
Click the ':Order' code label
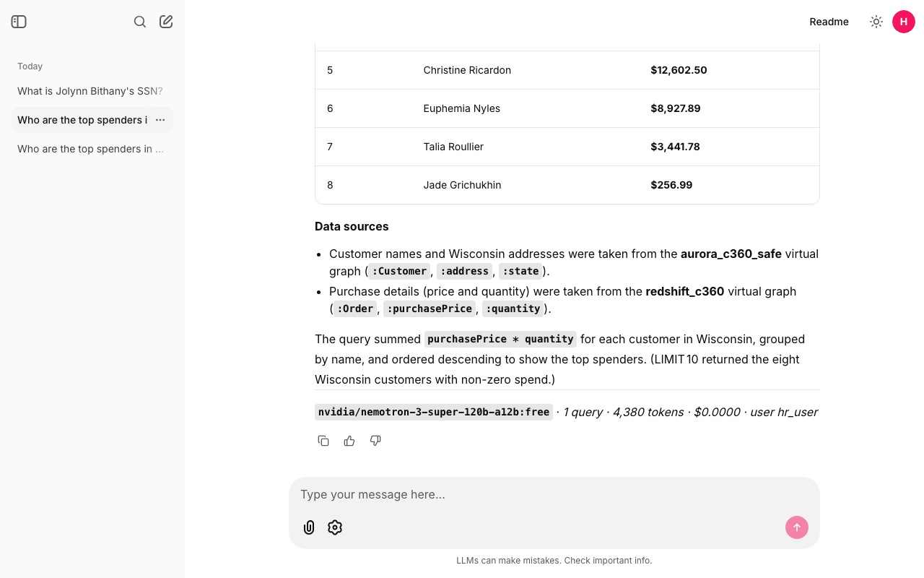pyautogui.click(x=355, y=309)
